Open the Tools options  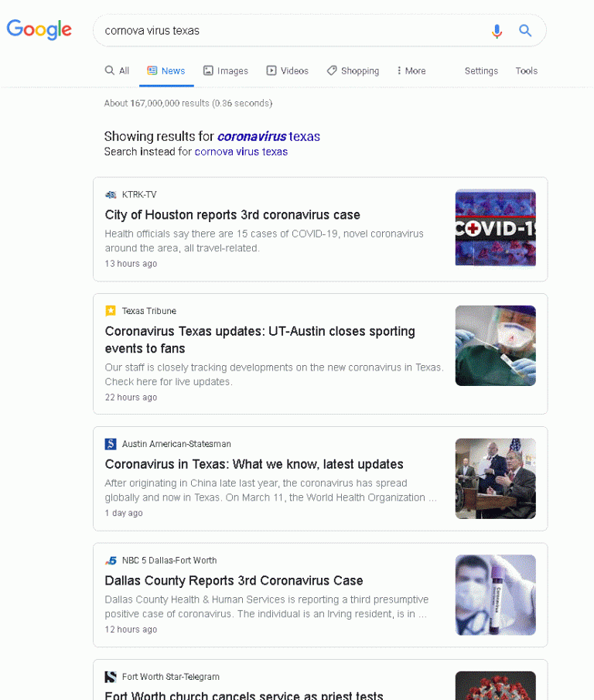(x=526, y=70)
